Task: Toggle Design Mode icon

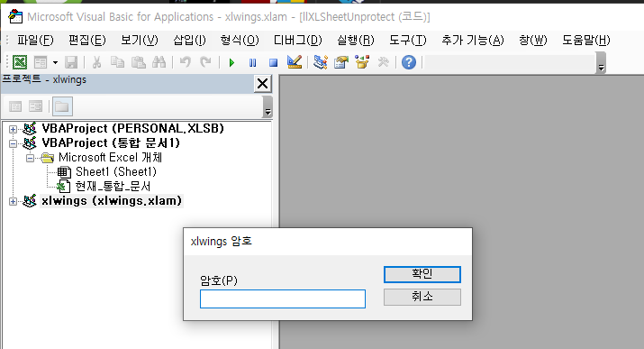Action: pyautogui.click(x=295, y=62)
